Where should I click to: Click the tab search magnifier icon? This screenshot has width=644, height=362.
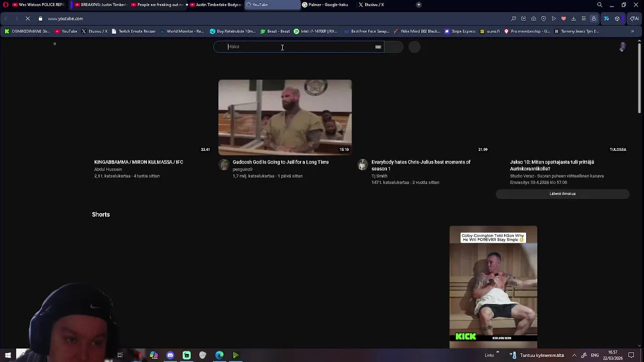600,5
